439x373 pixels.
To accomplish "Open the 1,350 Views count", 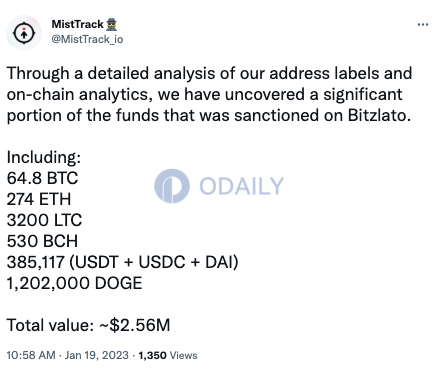I will pyautogui.click(x=168, y=355).
